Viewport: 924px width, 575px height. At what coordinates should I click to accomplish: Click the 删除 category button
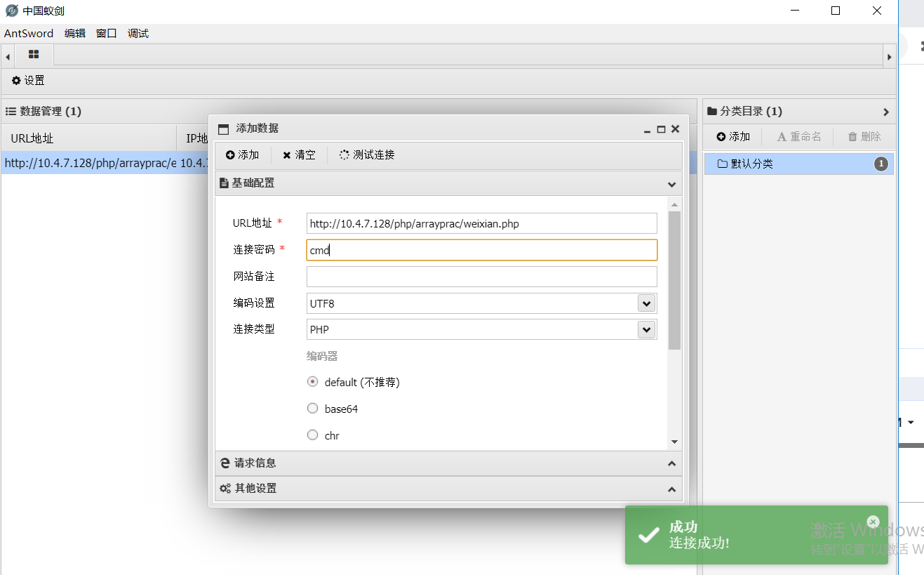pos(864,137)
